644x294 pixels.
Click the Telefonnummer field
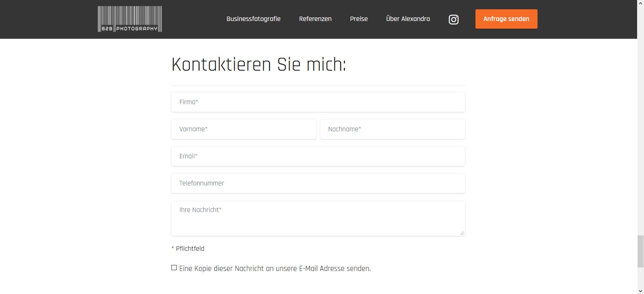click(x=318, y=183)
